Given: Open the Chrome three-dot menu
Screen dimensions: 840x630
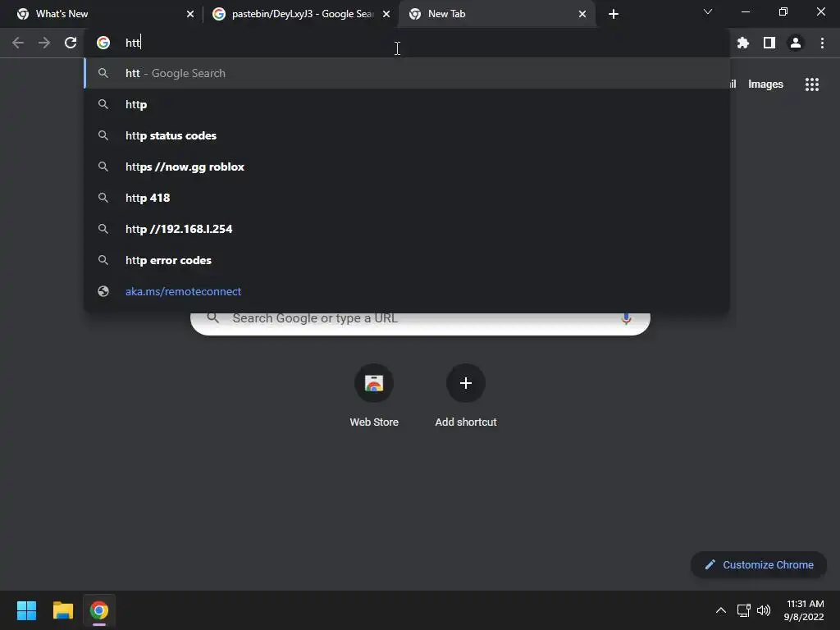Looking at the screenshot, I should [x=822, y=43].
